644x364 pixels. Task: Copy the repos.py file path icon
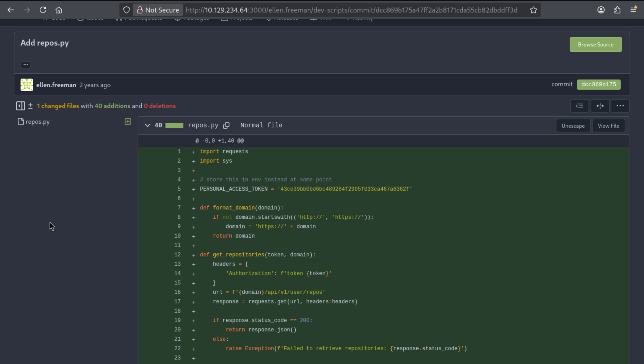click(x=226, y=125)
